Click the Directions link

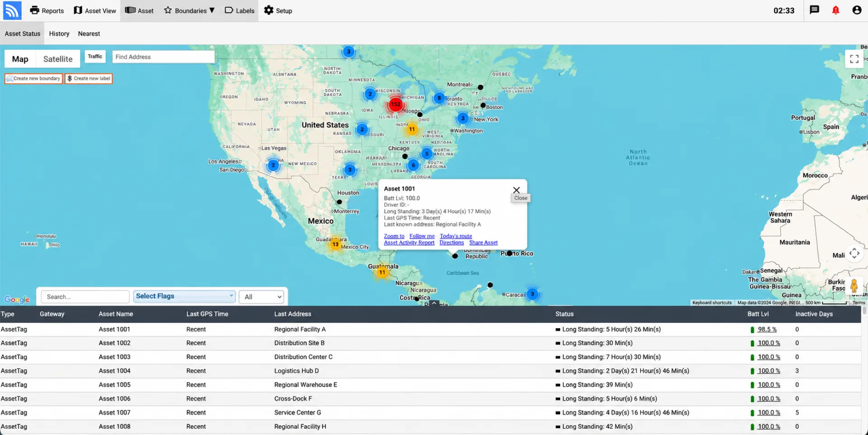coord(452,243)
